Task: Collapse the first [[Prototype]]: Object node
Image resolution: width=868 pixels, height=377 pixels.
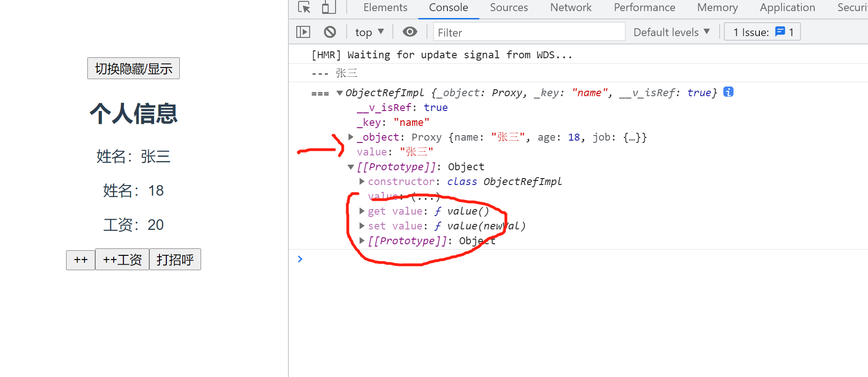Action: click(351, 167)
